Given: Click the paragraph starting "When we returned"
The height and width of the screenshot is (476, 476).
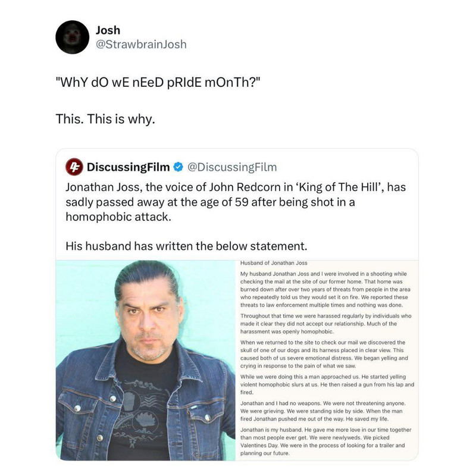Looking at the screenshot, I should point(324,354).
